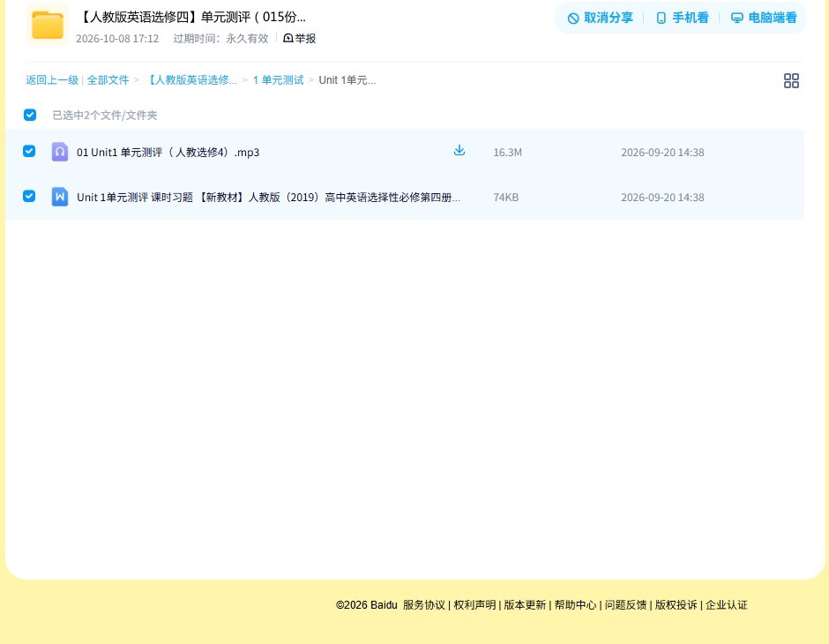This screenshot has height=644, width=829.
Task: Open file 01 Unit1 单元测评（人教选修4）.mp3
Action: click(168, 153)
